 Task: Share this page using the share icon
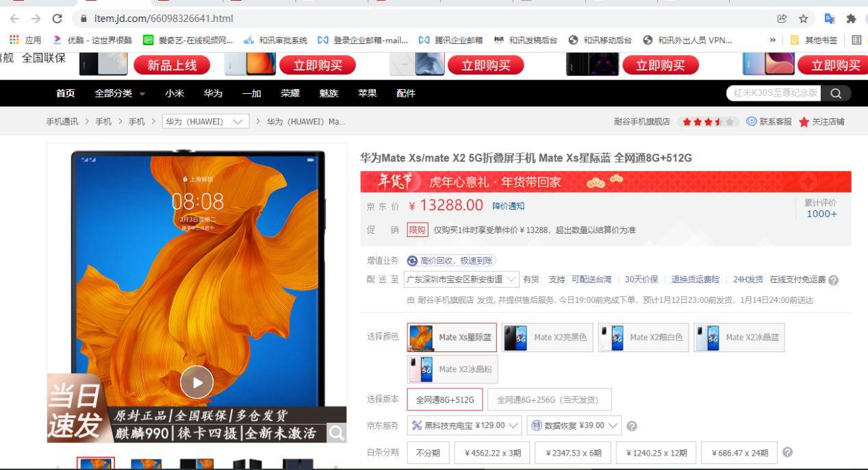click(x=782, y=18)
